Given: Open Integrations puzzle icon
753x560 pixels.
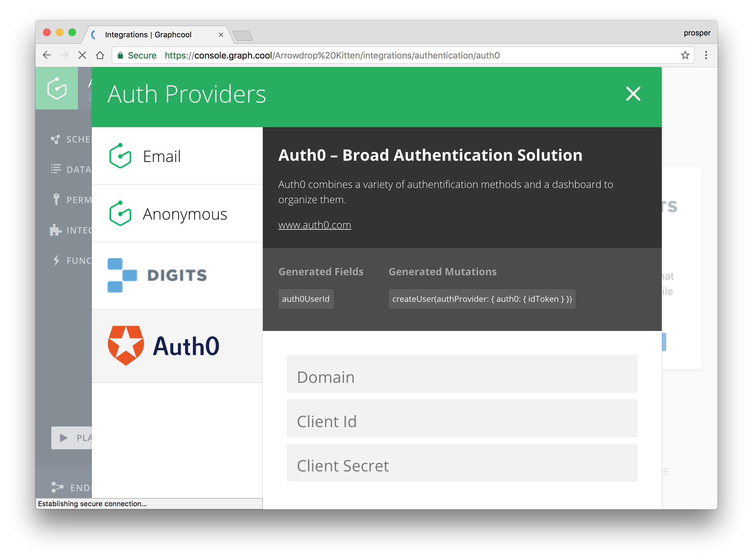Looking at the screenshot, I should (x=56, y=230).
